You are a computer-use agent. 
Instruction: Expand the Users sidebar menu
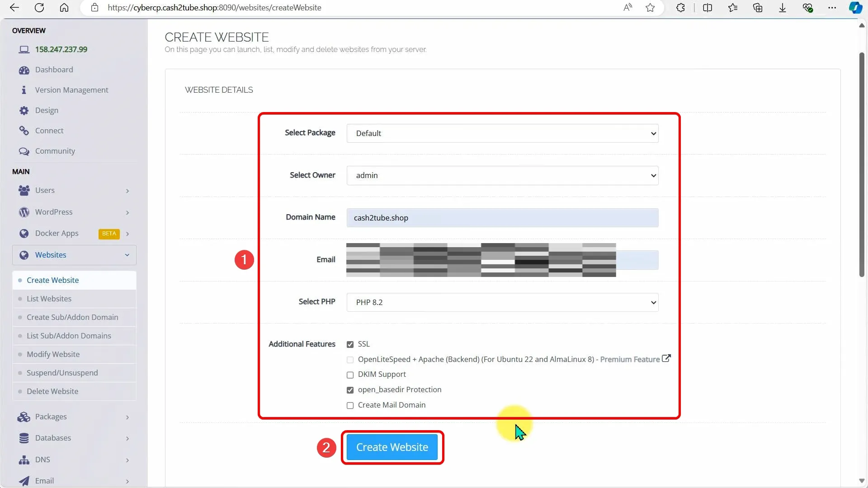click(74, 191)
